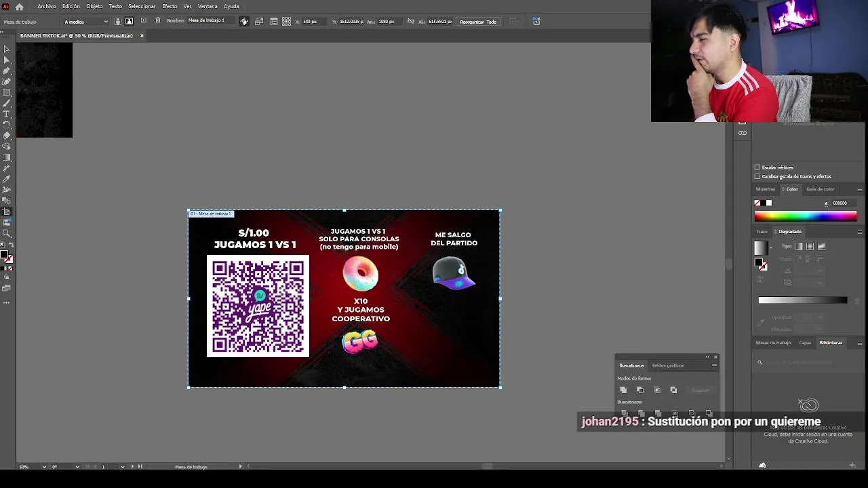The image size is (868, 488).
Task: Change screen mode in toolbar
Action: pyautogui.click(x=7, y=289)
